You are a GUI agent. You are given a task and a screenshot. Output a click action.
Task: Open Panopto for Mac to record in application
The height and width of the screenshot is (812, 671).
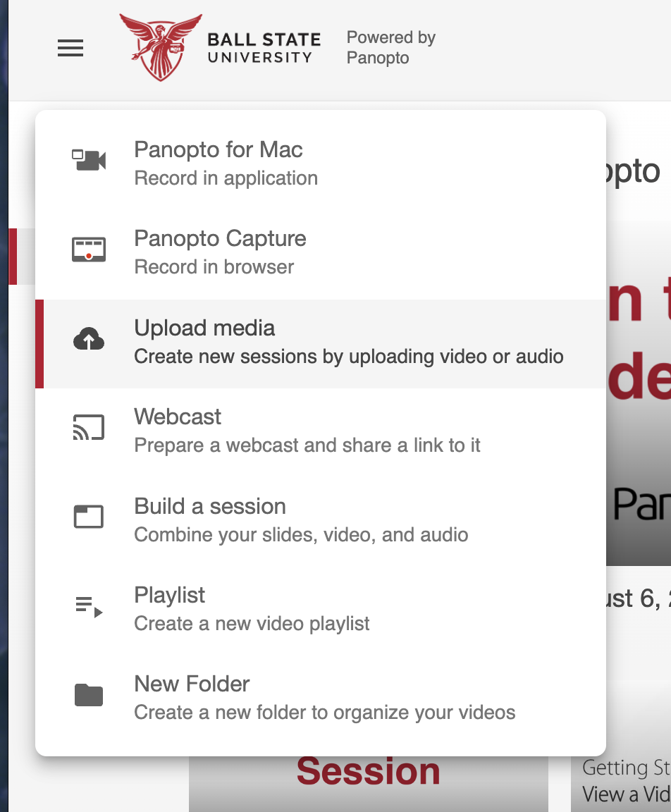pos(218,149)
